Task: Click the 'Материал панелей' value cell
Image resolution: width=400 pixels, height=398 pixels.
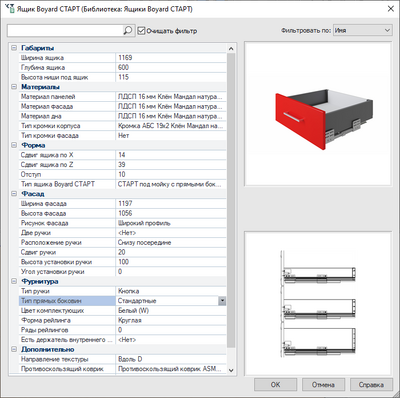Action: [x=171, y=97]
